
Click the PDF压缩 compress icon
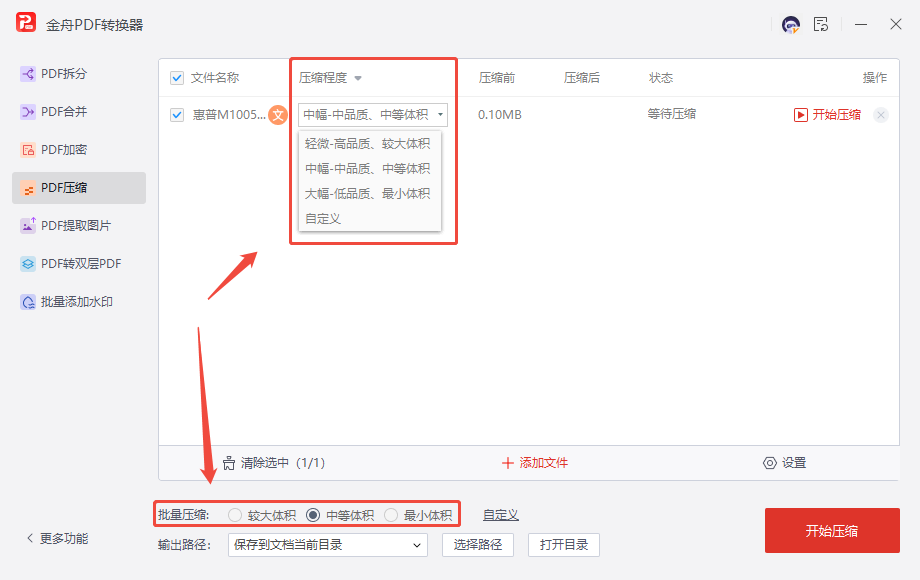tap(28, 188)
